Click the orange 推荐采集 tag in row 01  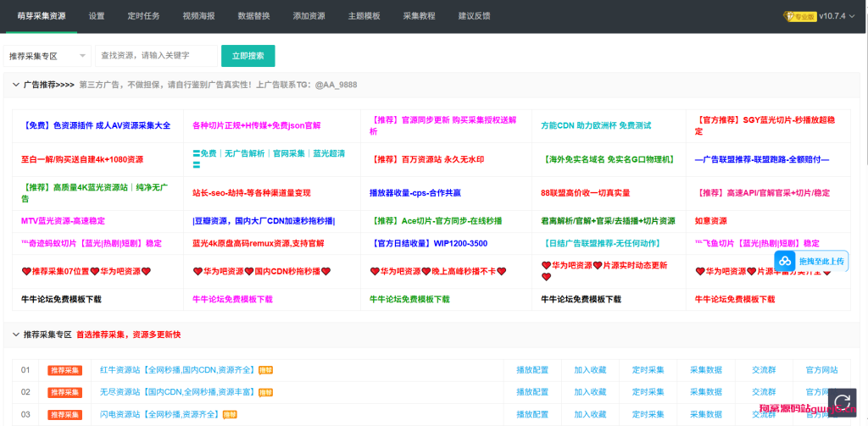[x=64, y=370]
